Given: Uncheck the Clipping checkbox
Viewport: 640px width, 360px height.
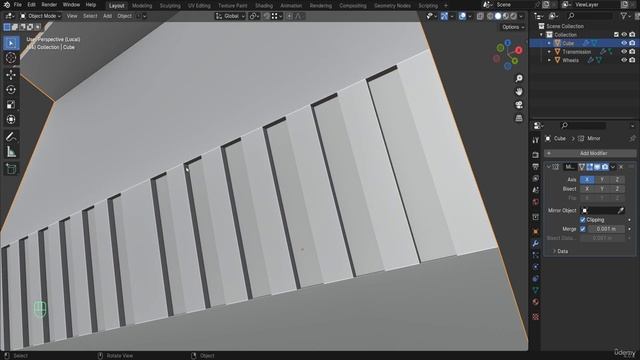Looking at the screenshot, I should pos(582,220).
